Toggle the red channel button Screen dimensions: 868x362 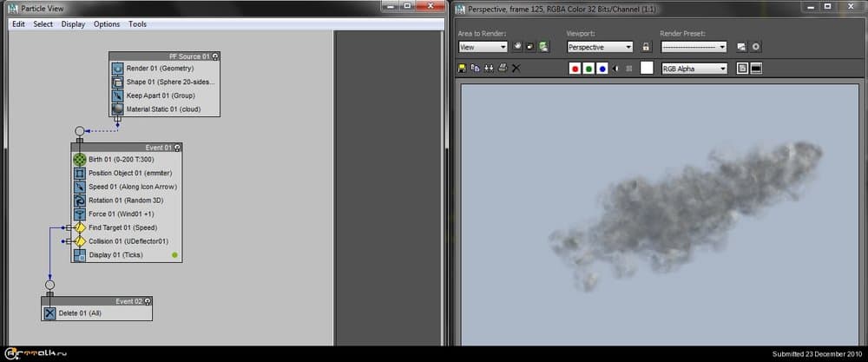(575, 68)
